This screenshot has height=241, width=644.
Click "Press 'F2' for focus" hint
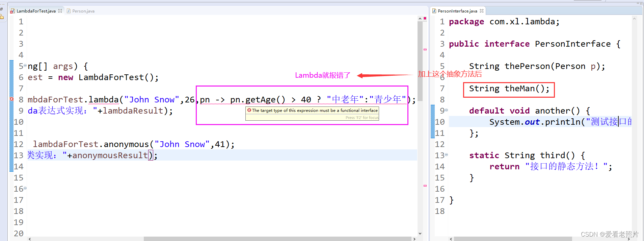point(362,118)
